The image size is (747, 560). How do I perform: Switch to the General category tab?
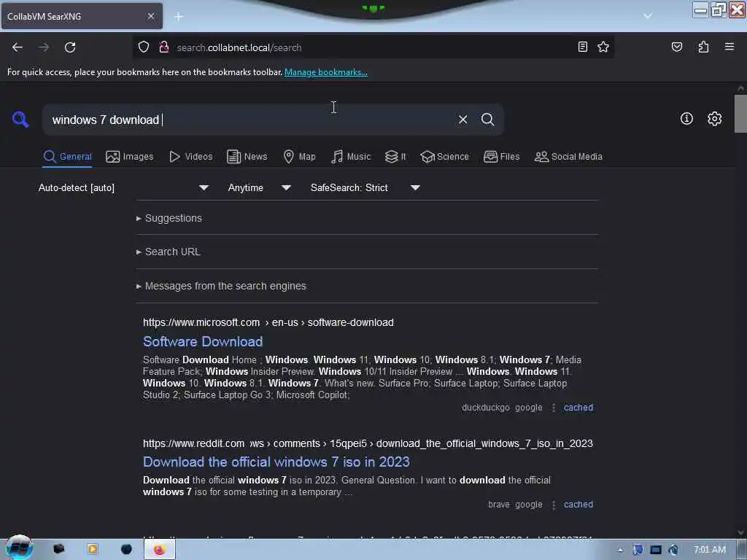point(67,157)
